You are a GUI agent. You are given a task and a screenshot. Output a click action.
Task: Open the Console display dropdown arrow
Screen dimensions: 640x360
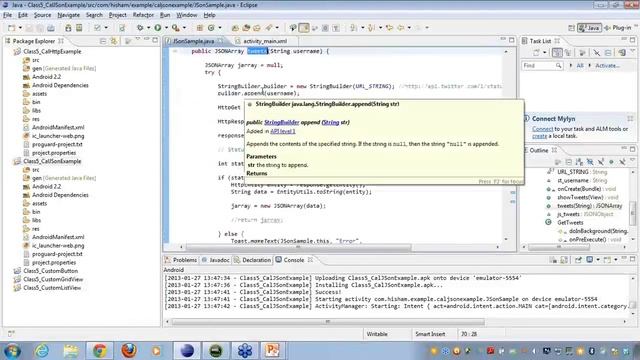point(598,260)
